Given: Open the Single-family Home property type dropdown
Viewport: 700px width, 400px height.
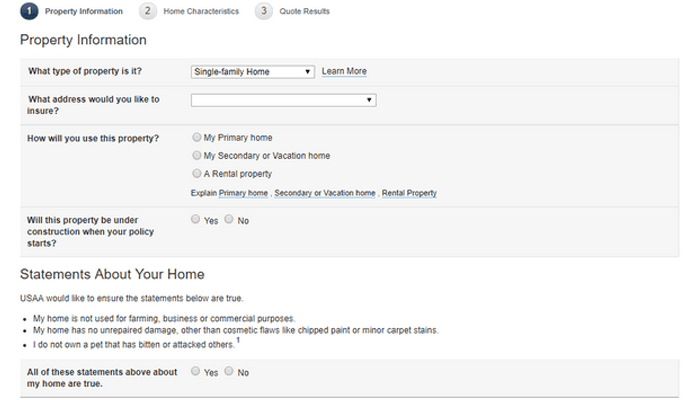Looking at the screenshot, I should pos(253,72).
